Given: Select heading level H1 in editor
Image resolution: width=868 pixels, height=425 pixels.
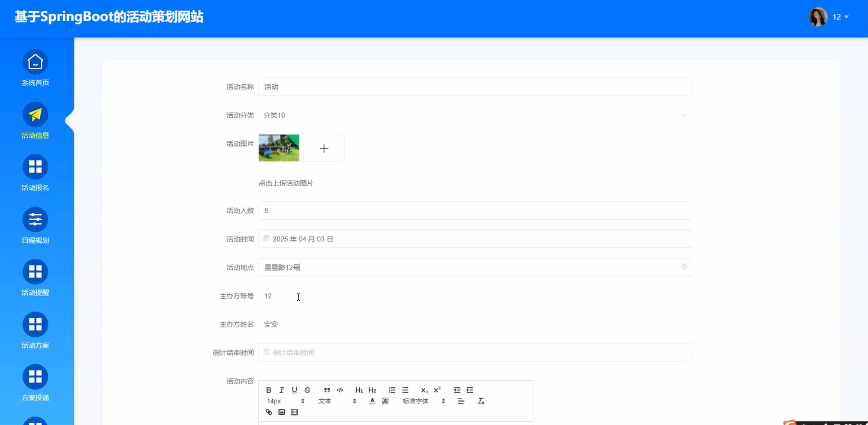Looking at the screenshot, I should pos(359,390).
